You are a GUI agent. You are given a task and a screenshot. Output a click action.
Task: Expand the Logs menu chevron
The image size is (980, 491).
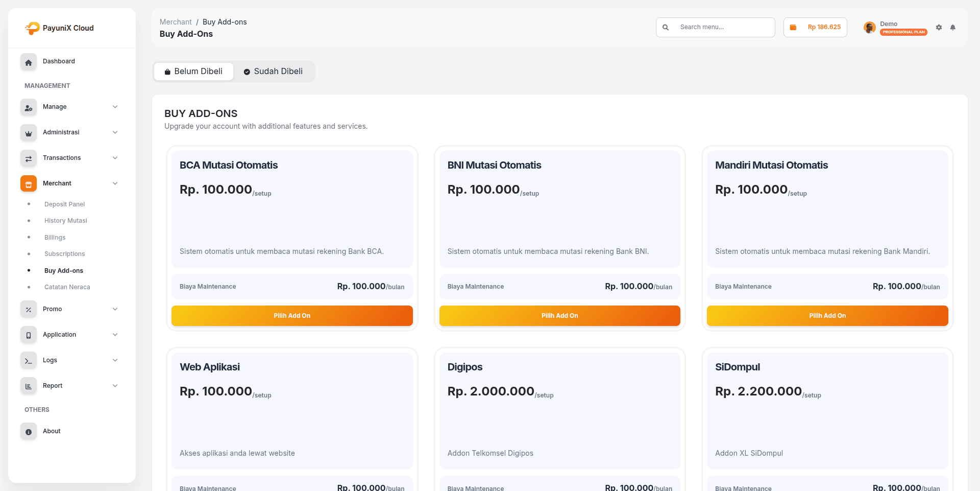tap(115, 360)
